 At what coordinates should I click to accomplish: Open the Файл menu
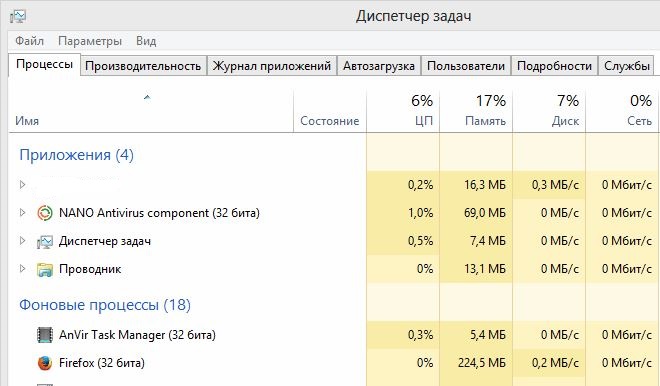pos(29,41)
